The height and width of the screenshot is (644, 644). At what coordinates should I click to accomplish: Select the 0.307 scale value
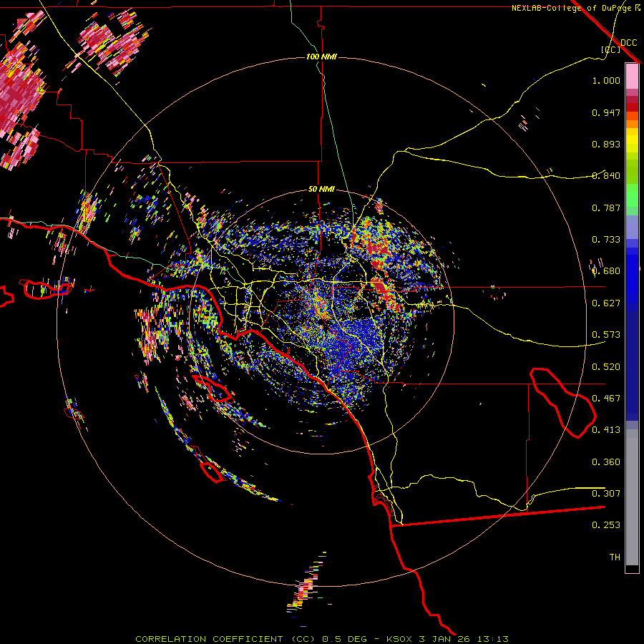(x=606, y=494)
